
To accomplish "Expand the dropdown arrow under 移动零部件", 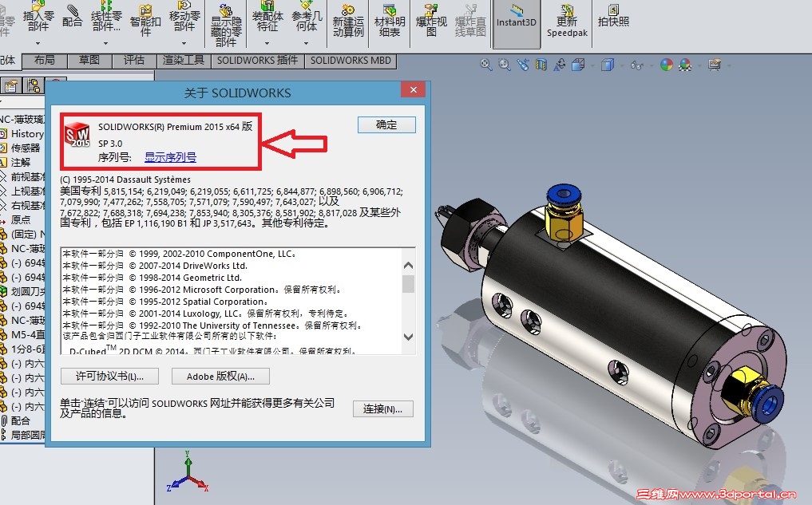I will click(x=184, y=43).
